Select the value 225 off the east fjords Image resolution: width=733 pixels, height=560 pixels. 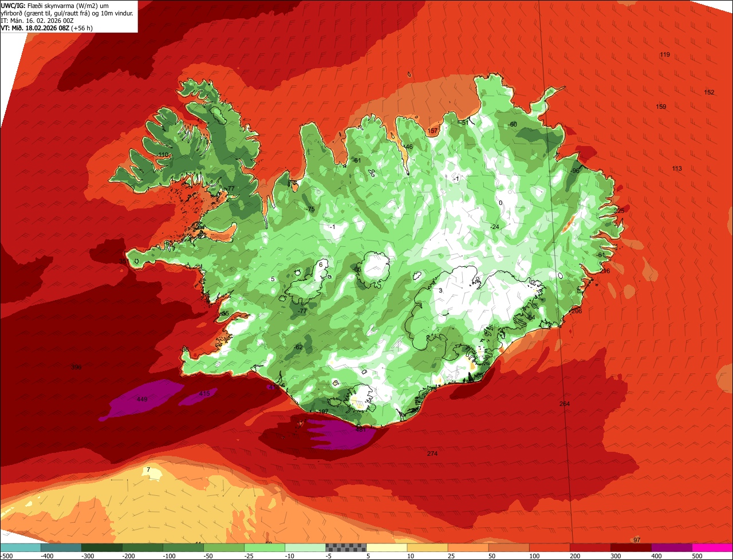click(619, 211)
